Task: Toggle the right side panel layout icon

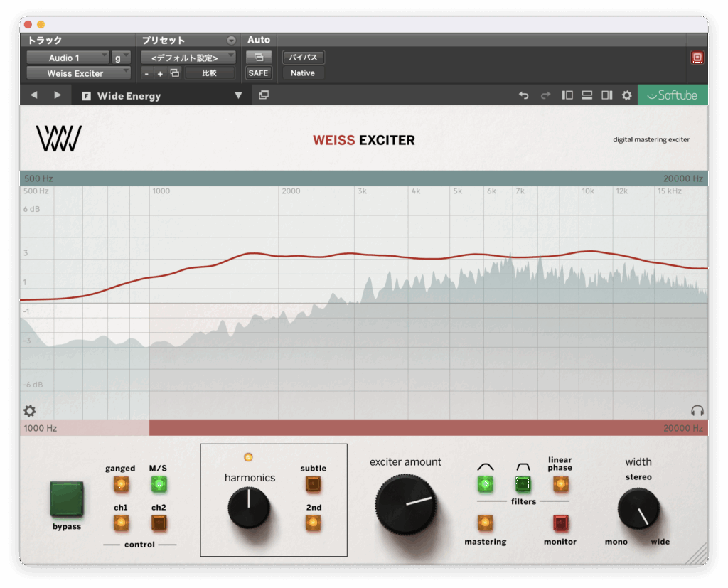Action: click(x=607, y=95)
